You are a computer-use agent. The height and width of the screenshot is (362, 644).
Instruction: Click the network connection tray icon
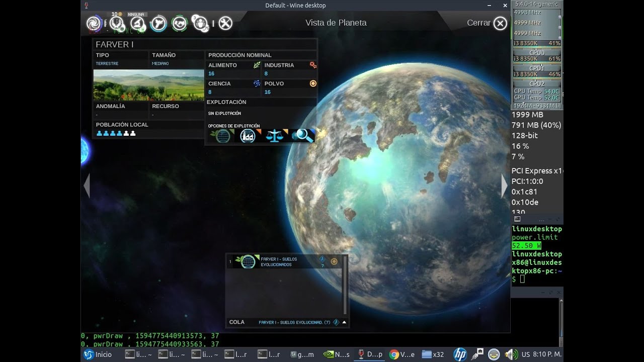477,354
